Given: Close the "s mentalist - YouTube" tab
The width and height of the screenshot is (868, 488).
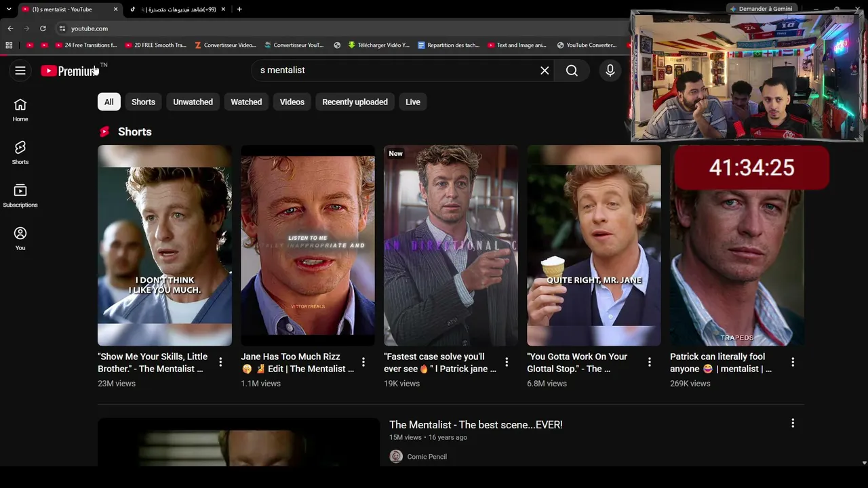Looking at the screenshot, I should 115,9.
